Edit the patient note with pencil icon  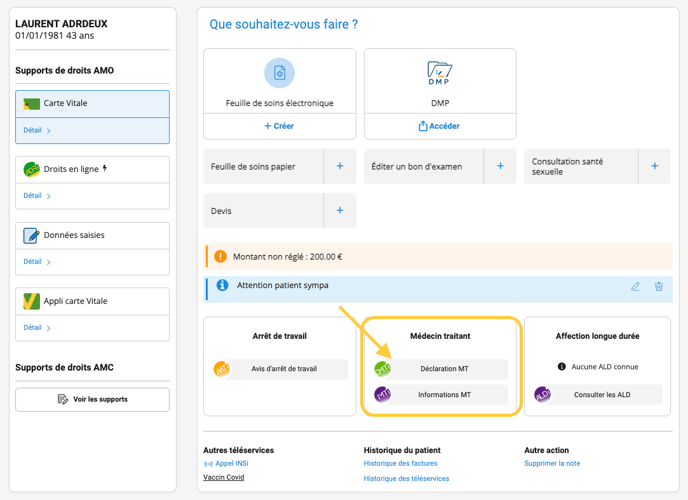(635, 286)
